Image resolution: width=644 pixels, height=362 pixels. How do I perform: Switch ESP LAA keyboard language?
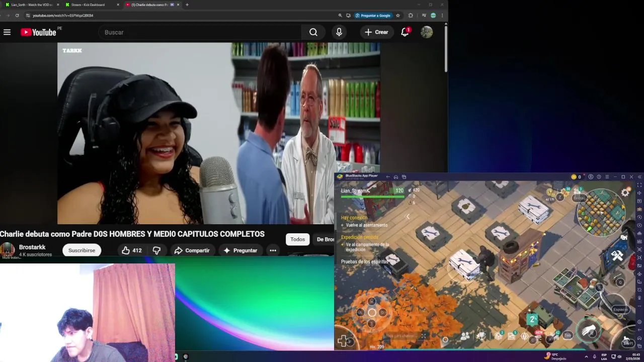pos(604,356)
